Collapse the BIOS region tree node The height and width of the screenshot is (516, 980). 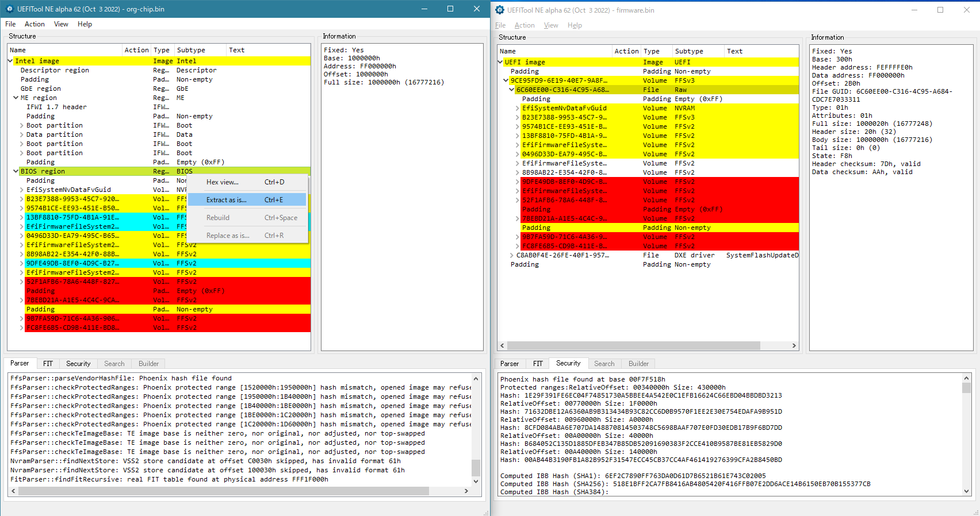coord(16,171)
